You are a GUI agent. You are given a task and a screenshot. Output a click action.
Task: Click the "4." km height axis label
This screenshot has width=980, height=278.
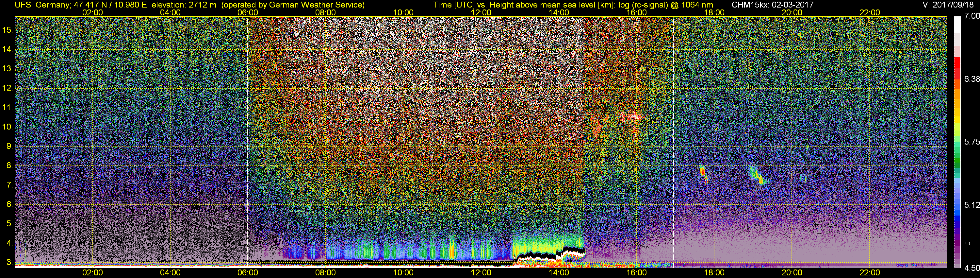pos(9,243)
